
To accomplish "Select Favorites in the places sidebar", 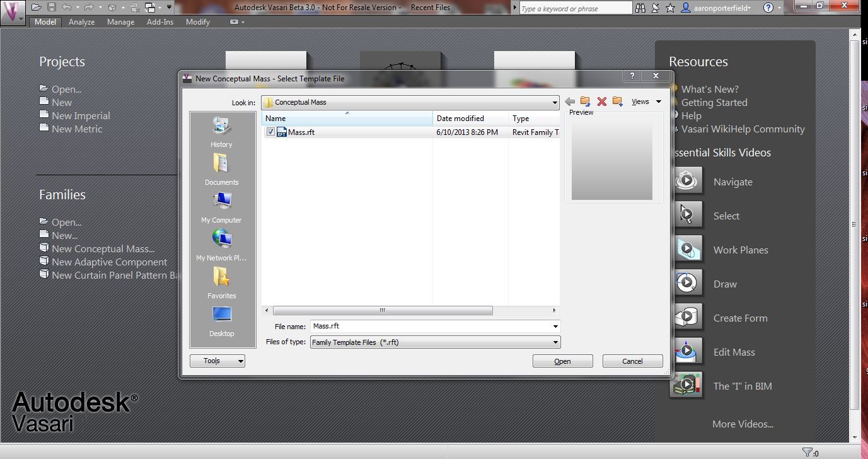I will (x=222, y=284).
